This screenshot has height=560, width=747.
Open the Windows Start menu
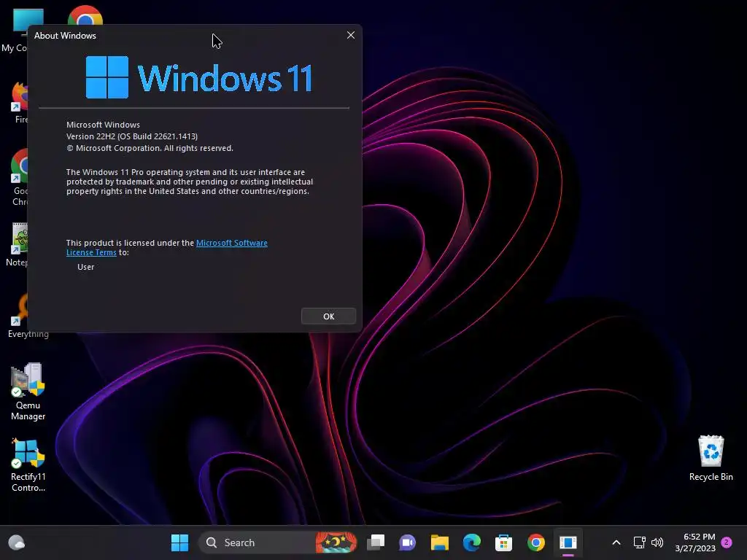pyautogui.click(x=179, y=542)
